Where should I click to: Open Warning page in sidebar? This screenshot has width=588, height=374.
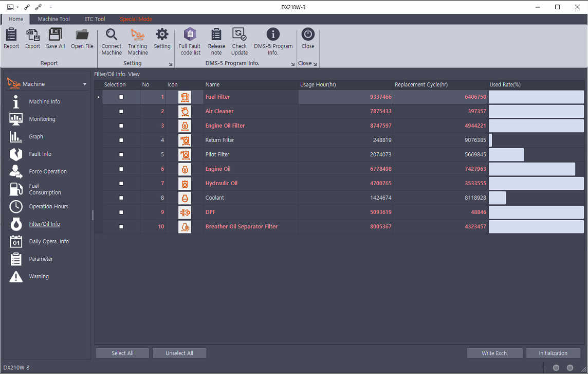(39, 276)
